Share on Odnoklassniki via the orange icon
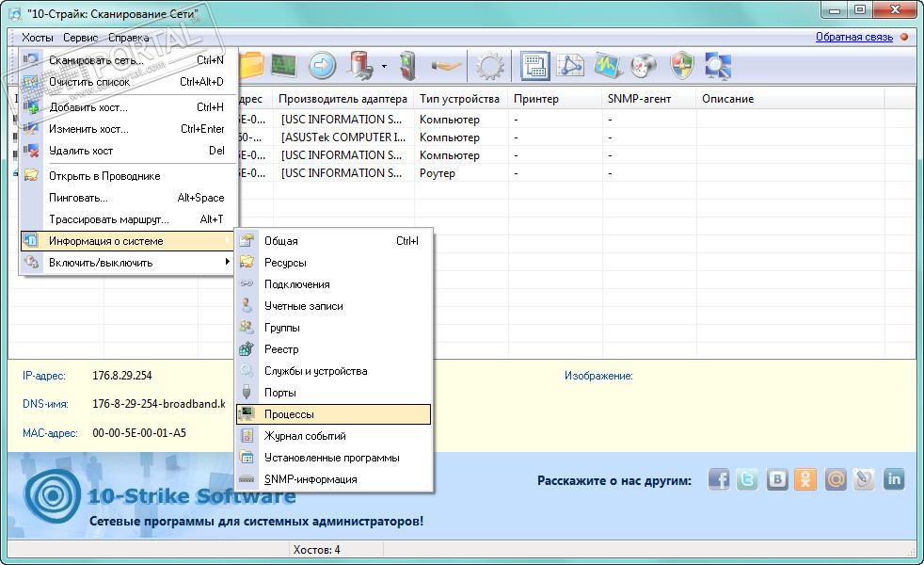Viewport: 924px width, 565px height. click(805, 479)
